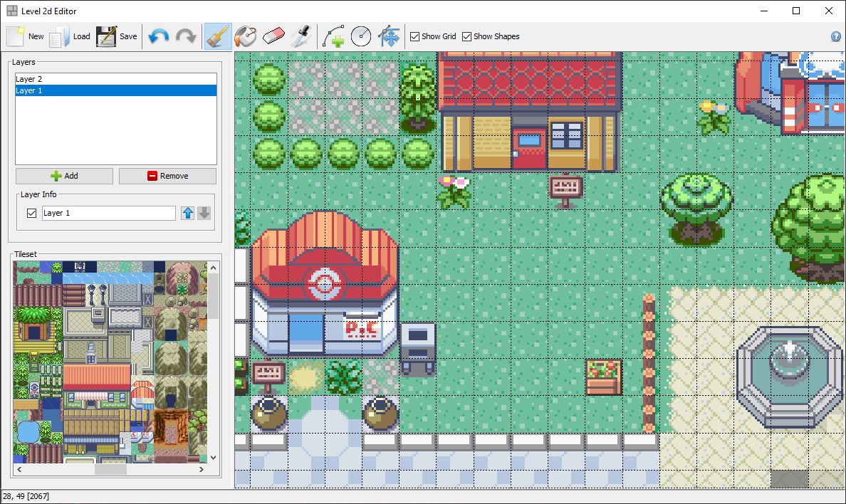Click the Pokémon Center building on map
846x504 pixels.
tap(324, 284)
